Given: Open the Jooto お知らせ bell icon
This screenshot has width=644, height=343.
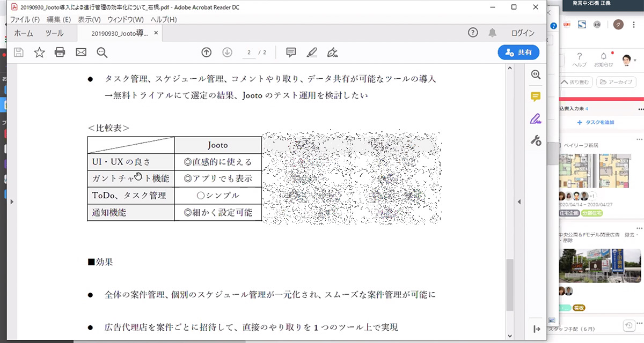Looking at the screenshot, I should (604, 56).
